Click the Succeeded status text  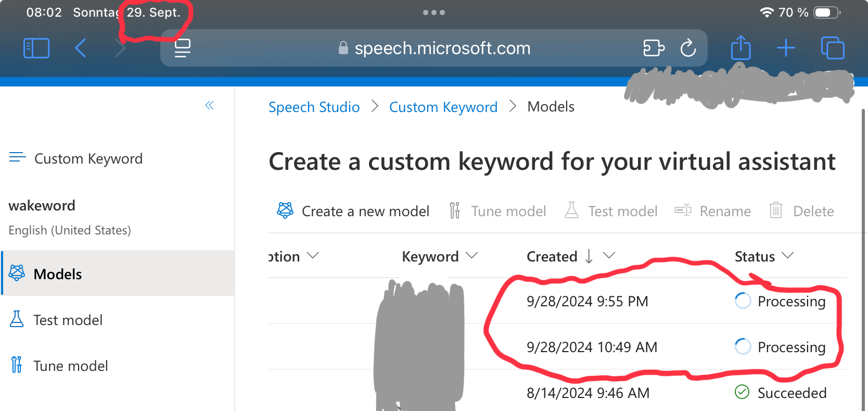click(x=792, y=393)
